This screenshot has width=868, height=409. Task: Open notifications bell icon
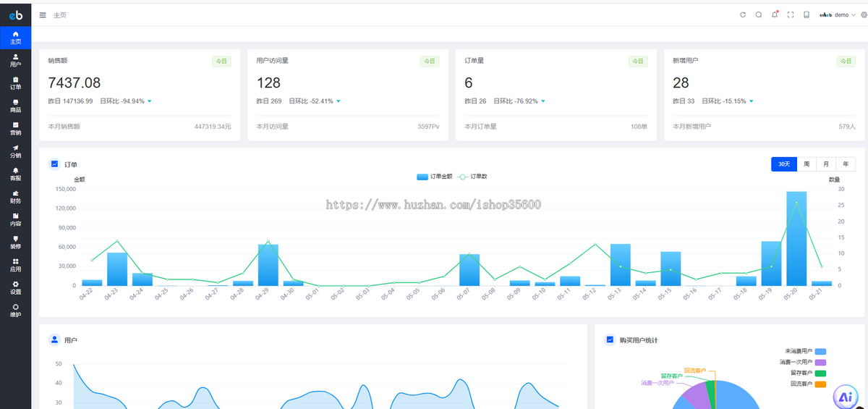tap(775, 14)
